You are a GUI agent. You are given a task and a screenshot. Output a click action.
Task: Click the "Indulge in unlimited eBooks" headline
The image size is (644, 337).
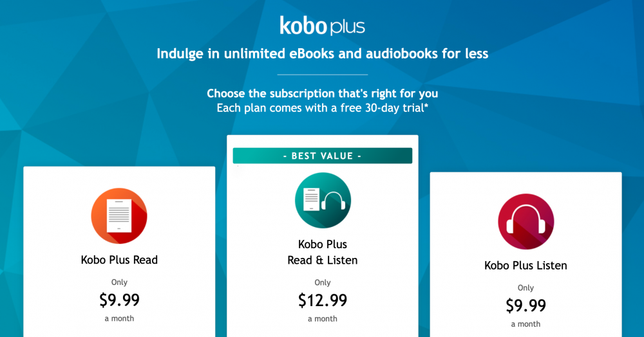pos(323,54)
